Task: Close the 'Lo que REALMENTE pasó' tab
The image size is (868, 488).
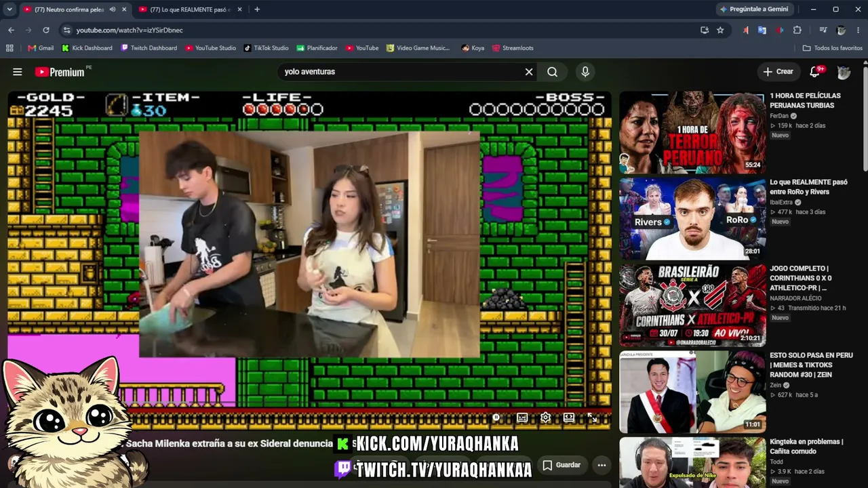Action: [240, 9]
